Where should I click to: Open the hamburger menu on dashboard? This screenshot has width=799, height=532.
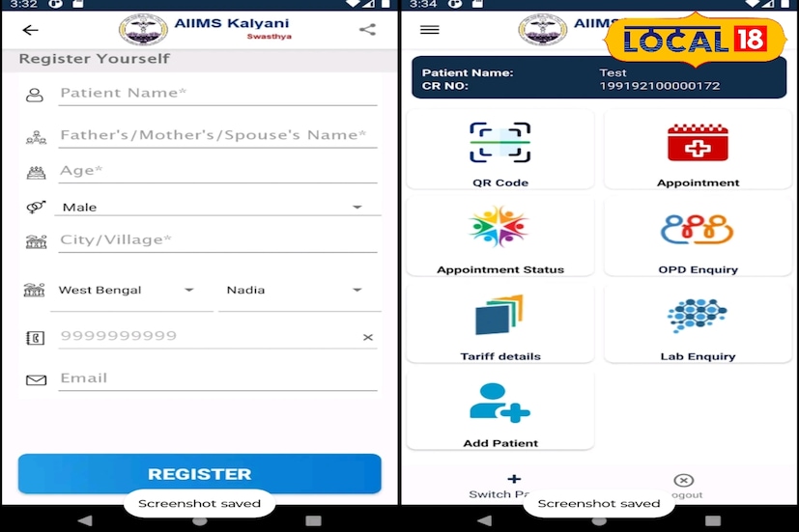430,30
